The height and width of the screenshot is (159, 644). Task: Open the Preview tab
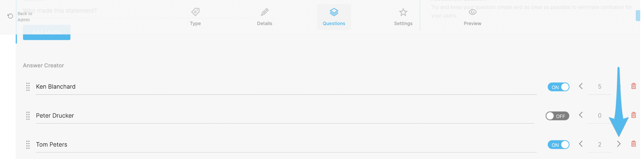tap(472, 17)
